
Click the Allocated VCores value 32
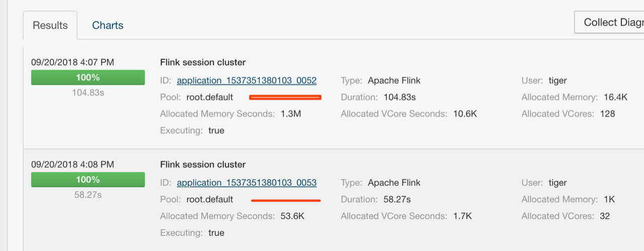tap(605, 216)
